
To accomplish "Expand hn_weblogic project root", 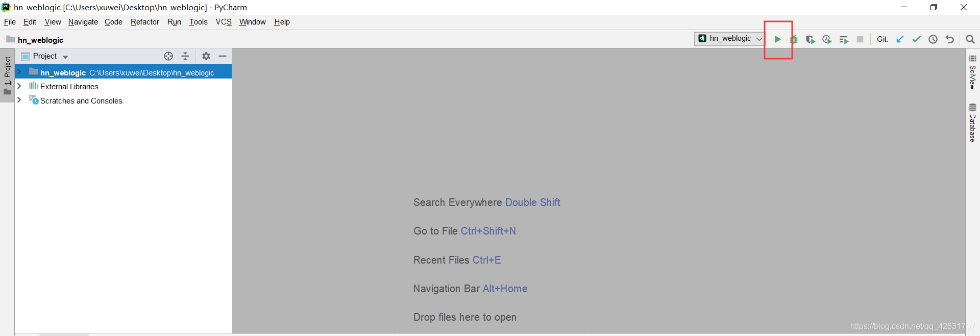I will pos(19,72).
